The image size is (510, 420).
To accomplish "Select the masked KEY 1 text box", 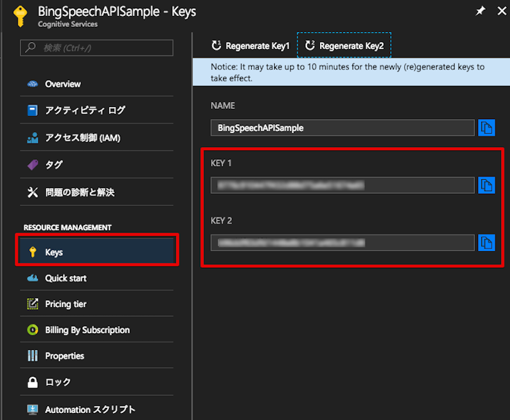I will pyautogui.click(x=341, y=185).
